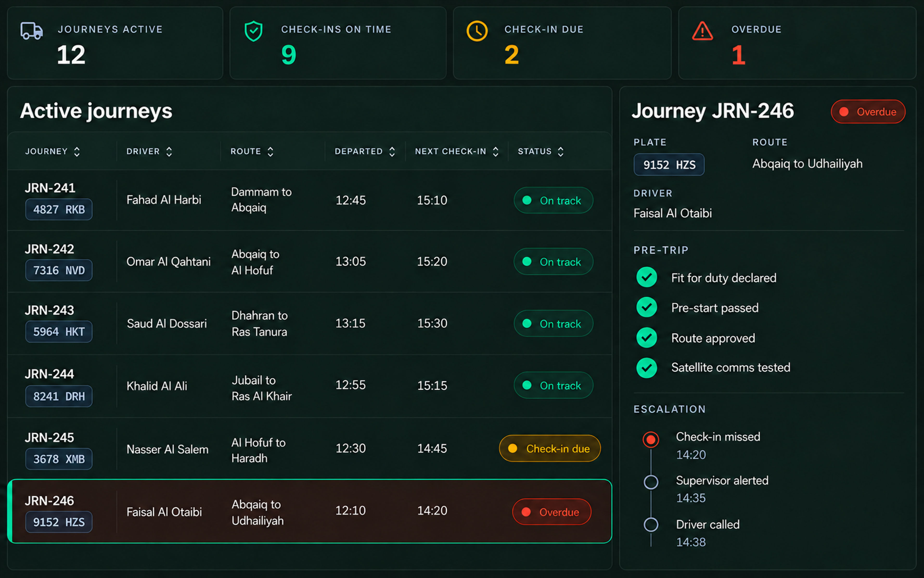Click plate chip 3678 XMB
Viewport: 924px width, 578px height.
point(59,459)
